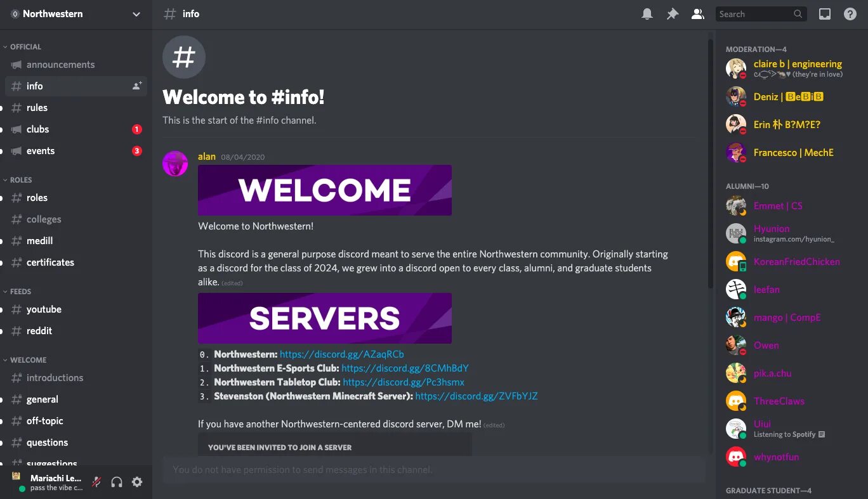Open the announcements channel

pyautogui.click(x=76, y=65)
